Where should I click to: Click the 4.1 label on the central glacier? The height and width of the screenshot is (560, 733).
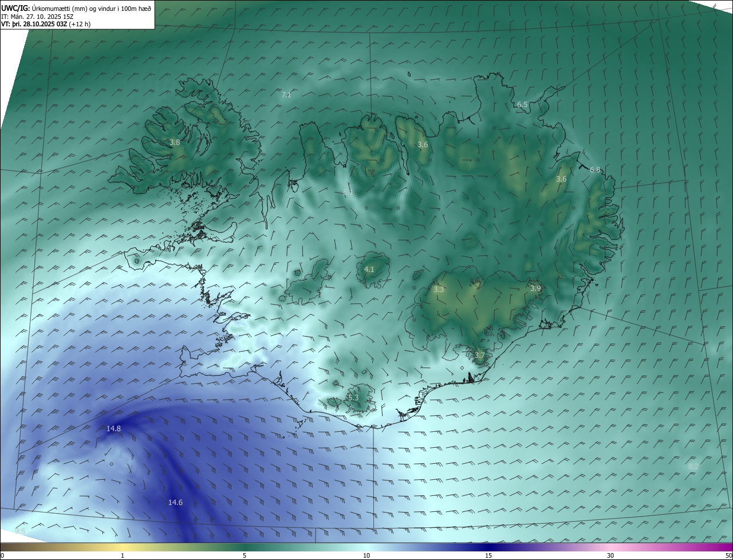coord(369,269)
